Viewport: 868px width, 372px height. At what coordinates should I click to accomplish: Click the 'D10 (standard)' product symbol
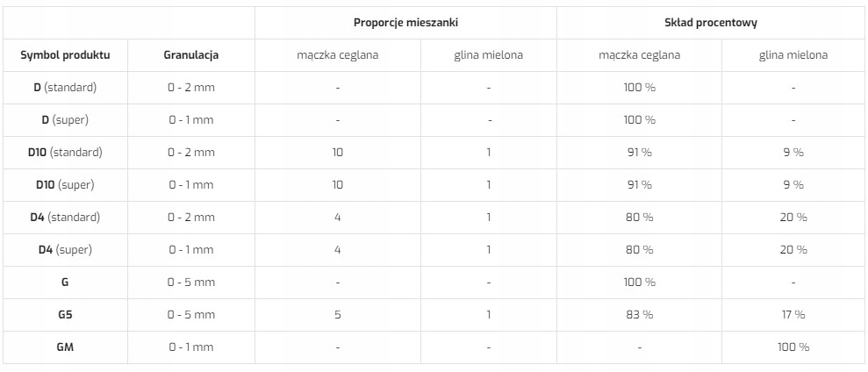click(65, 152)
